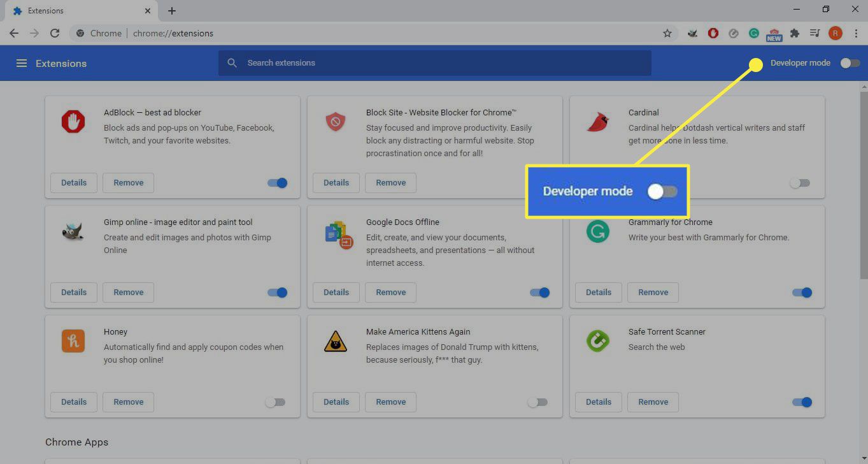Disable the AdBlock extension toggle
The image size is (868, 464).
click(278, 183)
